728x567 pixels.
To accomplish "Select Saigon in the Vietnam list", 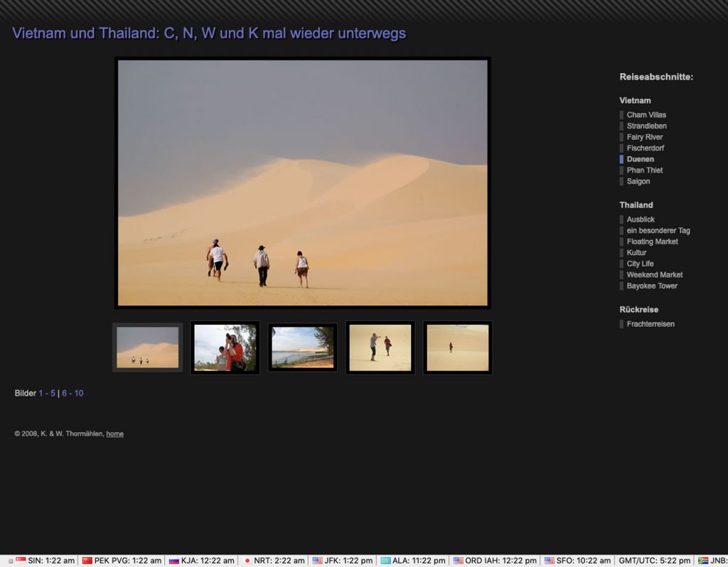I will pos(638,181).
